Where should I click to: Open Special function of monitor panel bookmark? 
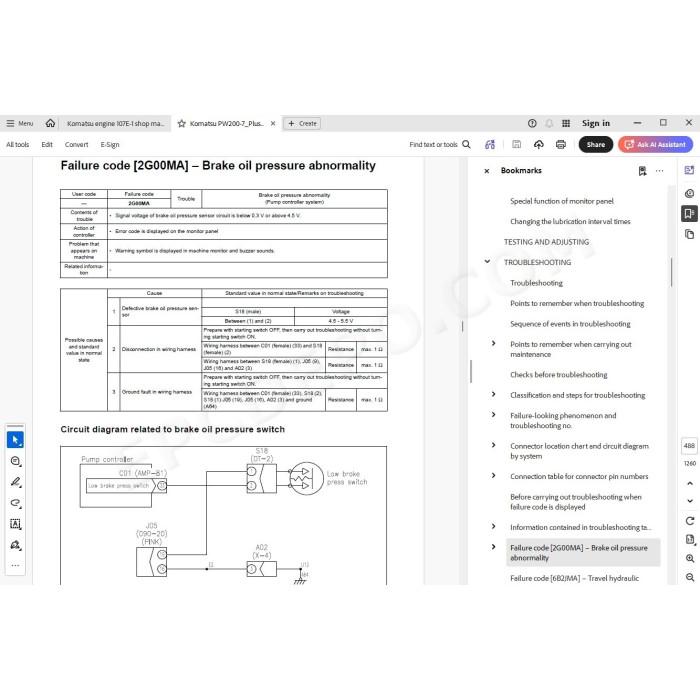tap(562, 201)
